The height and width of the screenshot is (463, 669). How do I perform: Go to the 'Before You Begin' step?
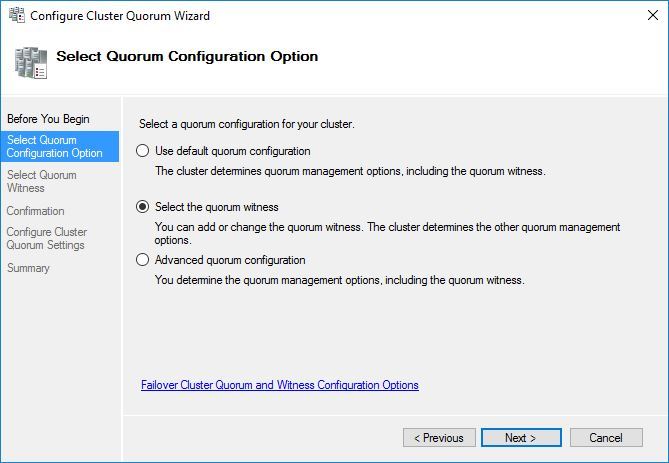(48, 119)
